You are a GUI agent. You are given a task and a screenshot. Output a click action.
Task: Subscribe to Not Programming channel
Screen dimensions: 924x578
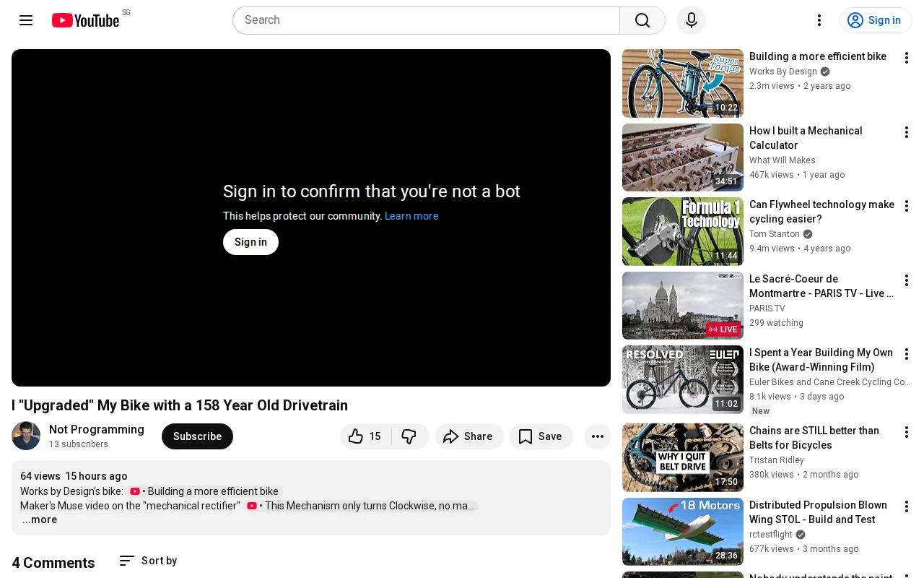[x=197, y=436]
